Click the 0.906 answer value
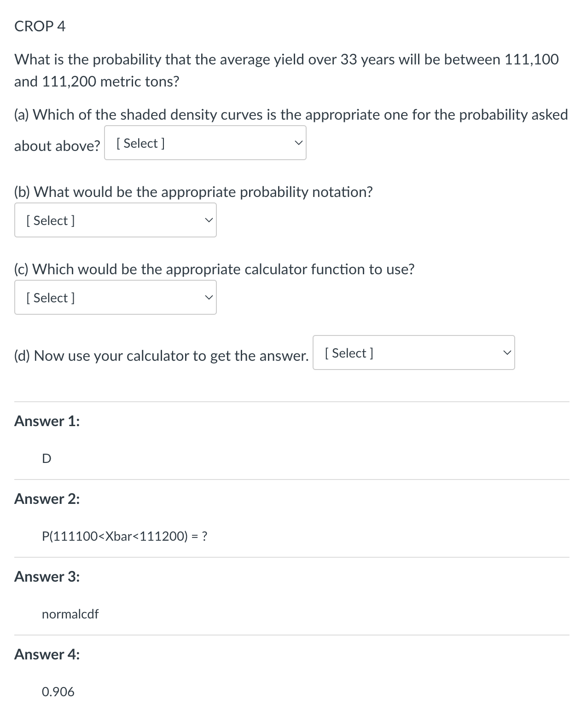The height and width of the screenshot is (728, 581). coord(58,692)
